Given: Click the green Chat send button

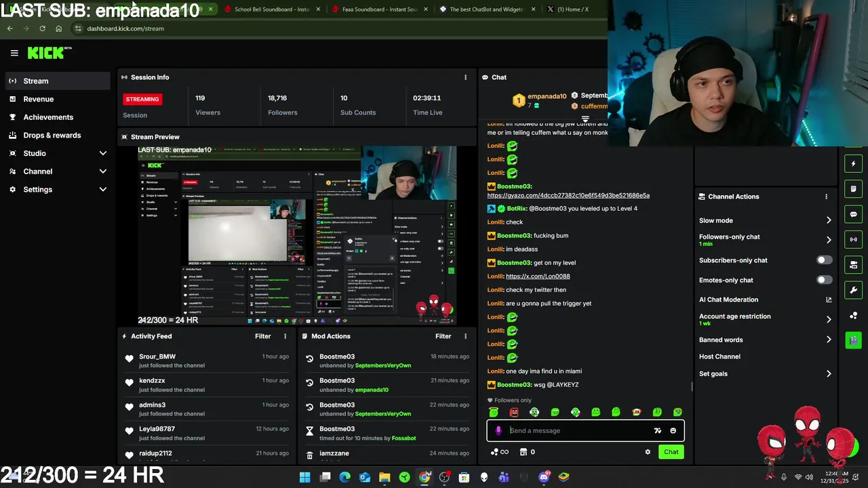Looking at the screenshot, I should click(x=671, y=452).
